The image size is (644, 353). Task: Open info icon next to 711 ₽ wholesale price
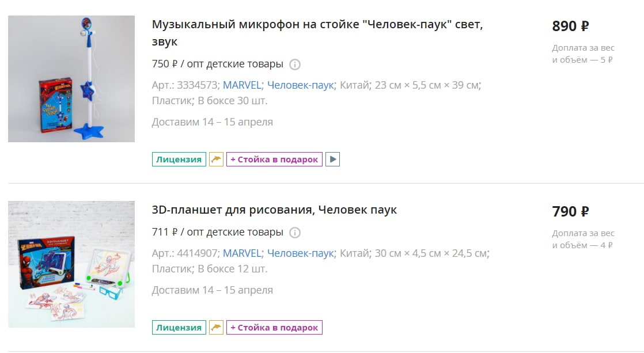(x=295, y=233)
